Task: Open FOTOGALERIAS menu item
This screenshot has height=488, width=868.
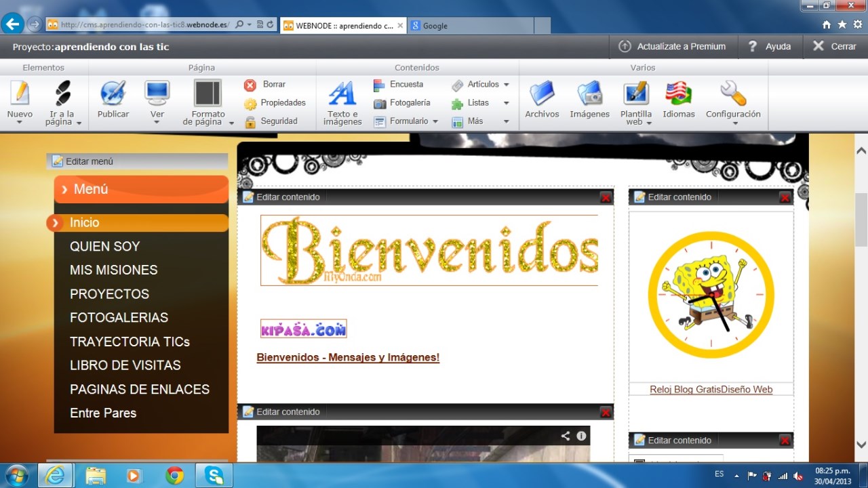Action: [119, 318]
